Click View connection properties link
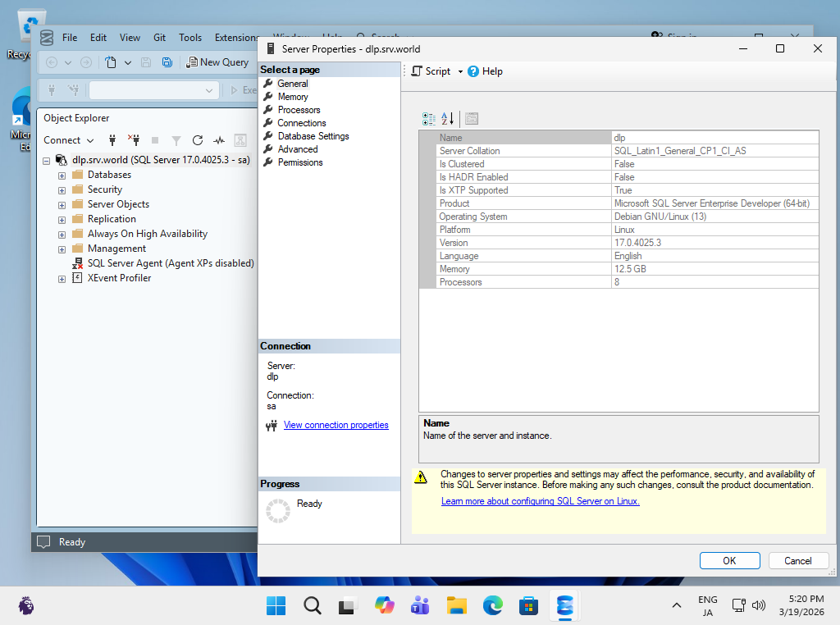The image size is (840, 625). (336, 425)
